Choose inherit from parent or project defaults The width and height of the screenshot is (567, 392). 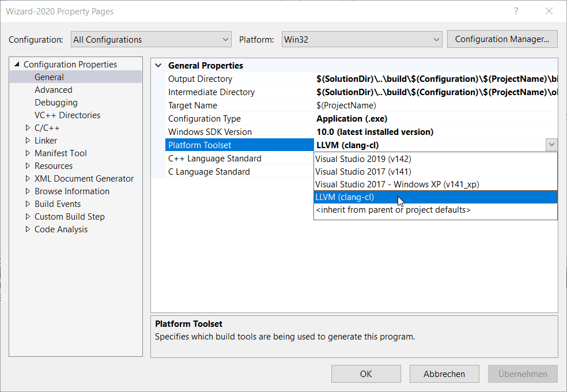point(436,210)
